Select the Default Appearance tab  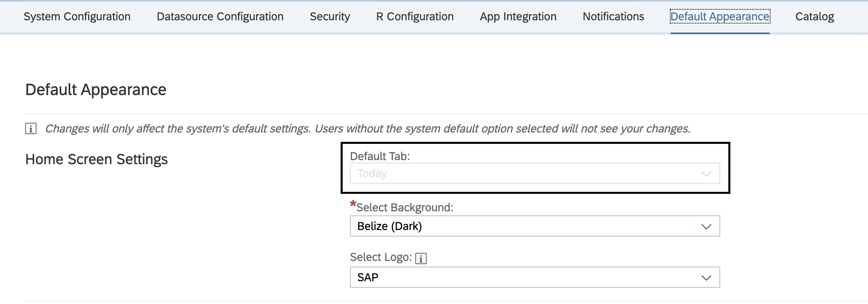click(x=720, y=17)
